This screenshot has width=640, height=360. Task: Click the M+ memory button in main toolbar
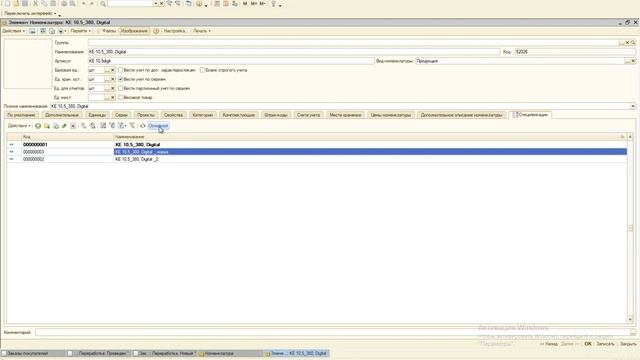pos(253,3)
